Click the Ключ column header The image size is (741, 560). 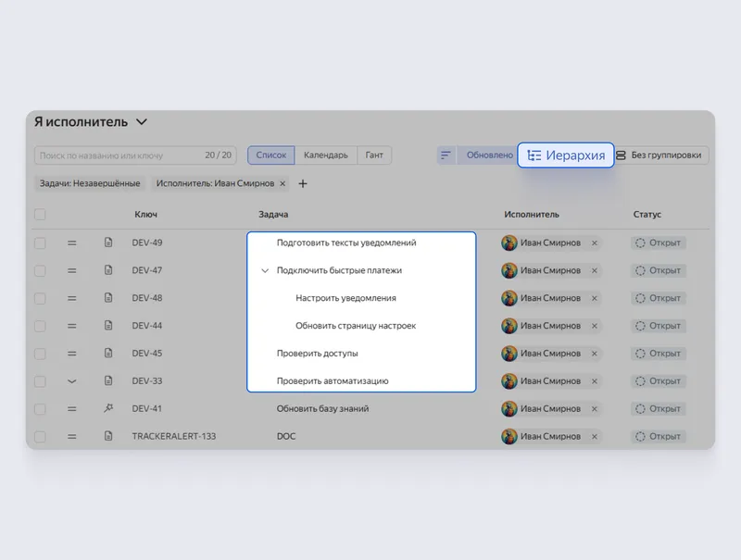point(145,215)
